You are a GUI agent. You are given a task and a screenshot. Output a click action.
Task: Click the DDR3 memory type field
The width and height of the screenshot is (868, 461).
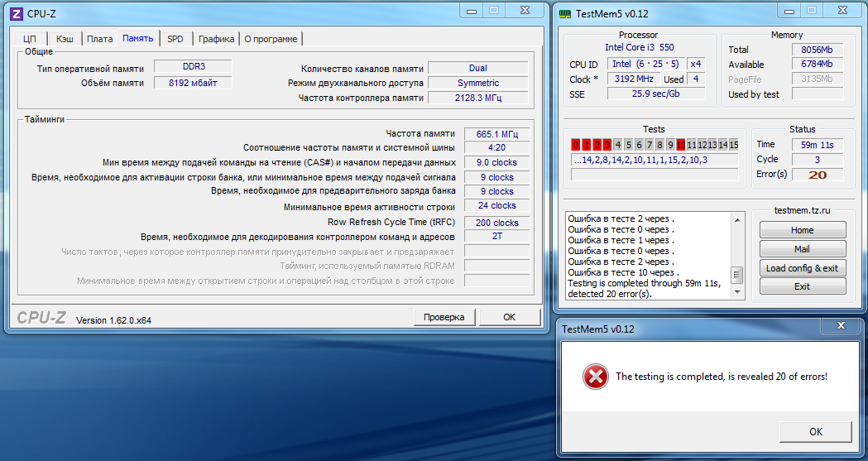point(193,66)
